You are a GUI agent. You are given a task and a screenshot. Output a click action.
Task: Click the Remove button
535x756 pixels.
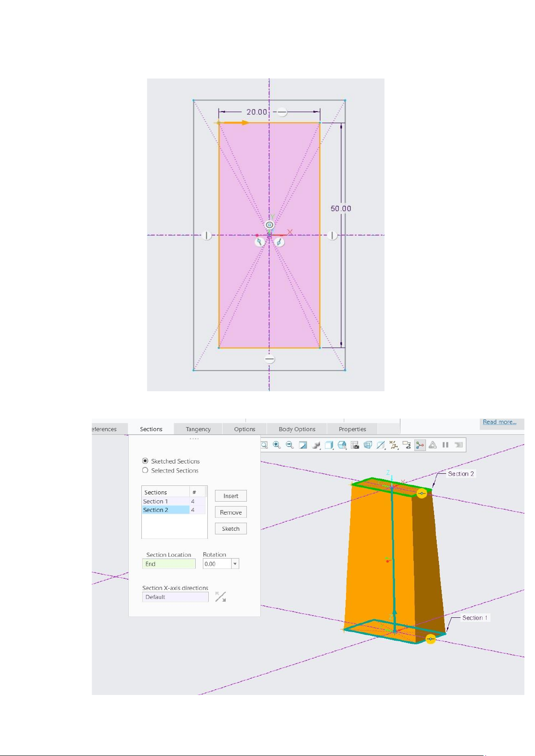[x=231, y=512]
